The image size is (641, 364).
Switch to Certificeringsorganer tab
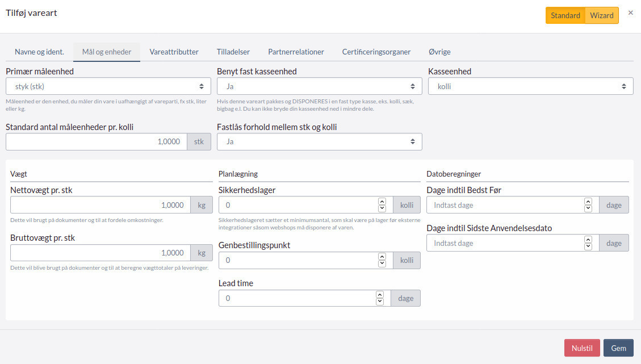(376, 52)
